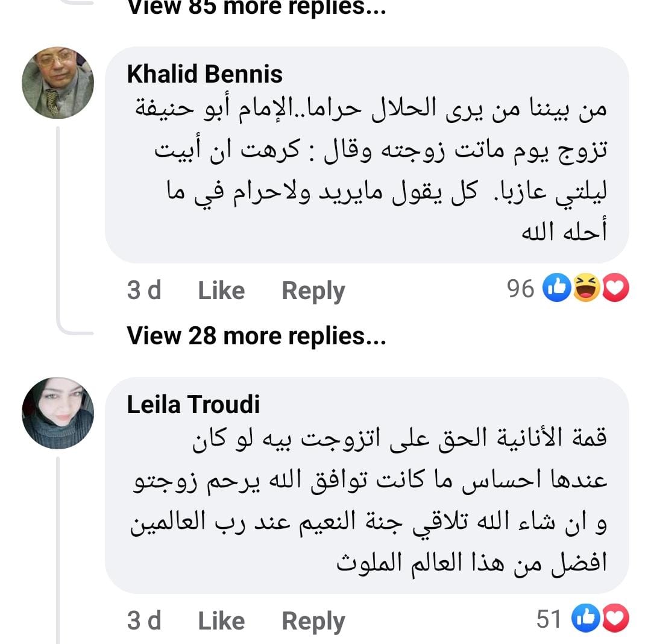Click the heart reaction next to the 96 count
The image size is (651, 644).
615,290
